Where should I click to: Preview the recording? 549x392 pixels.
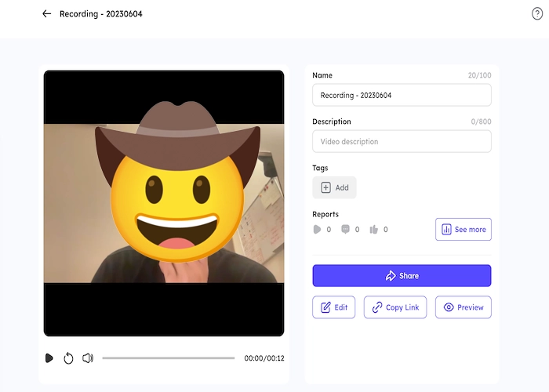pyautogui.click(x=463, y=307)
